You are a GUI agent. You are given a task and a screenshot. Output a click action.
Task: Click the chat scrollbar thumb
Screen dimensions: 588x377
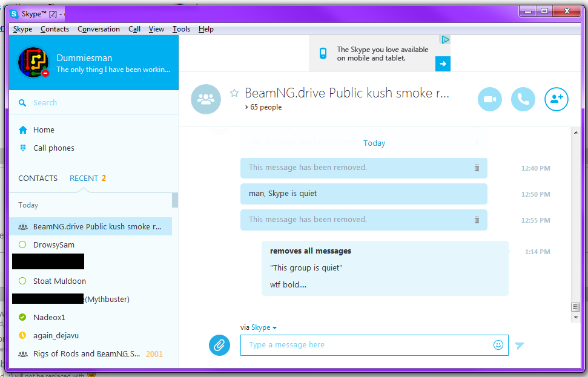(x=576, y=307)
